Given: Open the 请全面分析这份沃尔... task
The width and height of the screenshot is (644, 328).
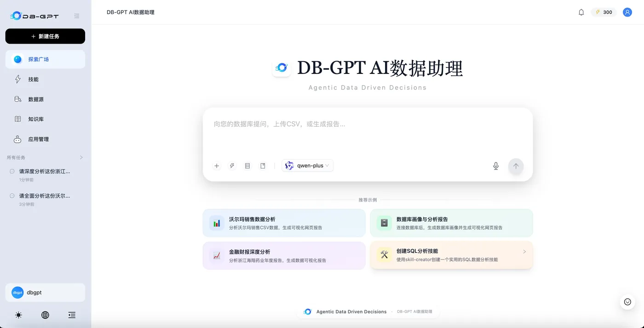Looking at the screenshot, I should 45,199.
